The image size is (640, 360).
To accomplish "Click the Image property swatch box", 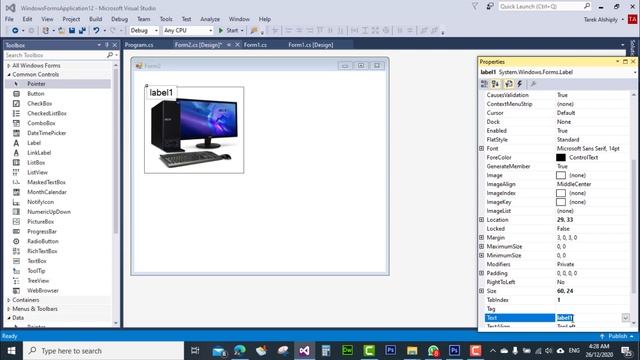I will click(561, 175).
